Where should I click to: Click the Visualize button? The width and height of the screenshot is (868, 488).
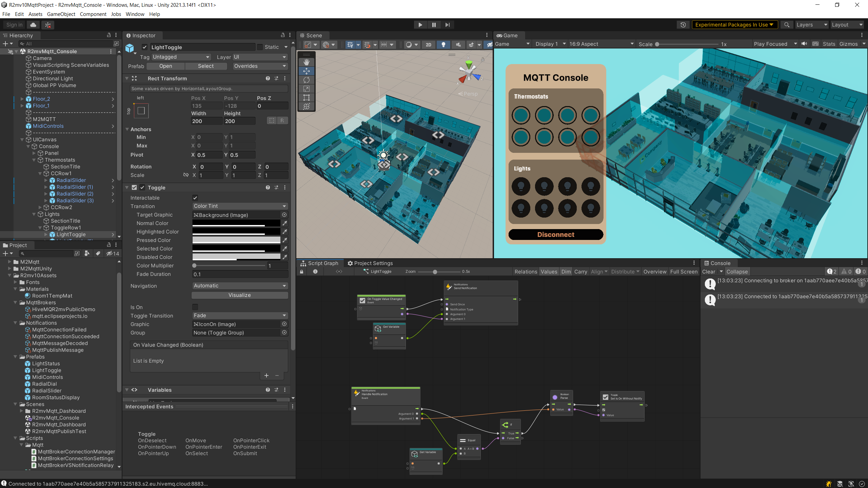[x=240, y=295]
